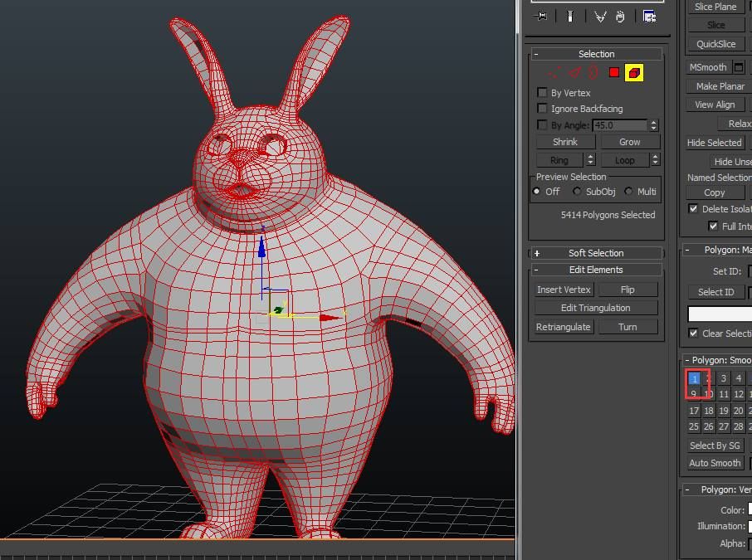Toggle Show End Result icon

click(x=570, y=17)
